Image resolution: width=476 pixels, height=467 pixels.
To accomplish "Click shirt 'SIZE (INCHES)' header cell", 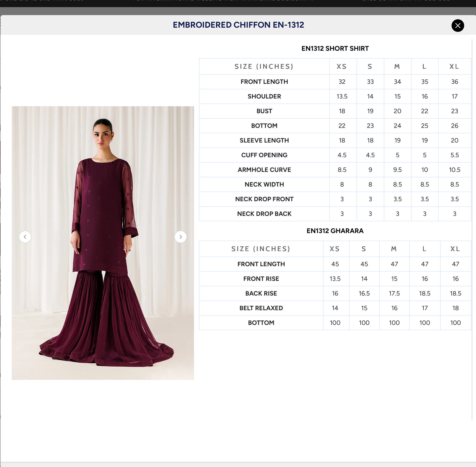I will pyautogui.click(x=264, y=66).
